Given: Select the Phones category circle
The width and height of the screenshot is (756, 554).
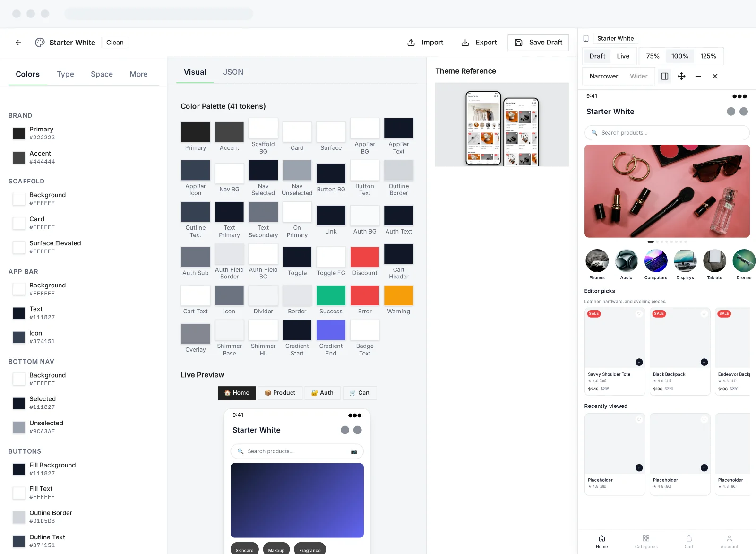Looking at the screenshot, I should point(597,261).
